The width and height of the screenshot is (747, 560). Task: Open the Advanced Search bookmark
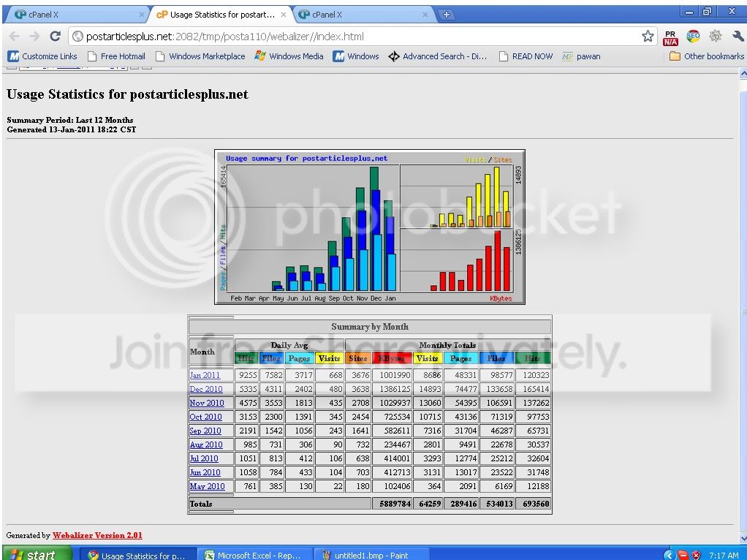438,56
